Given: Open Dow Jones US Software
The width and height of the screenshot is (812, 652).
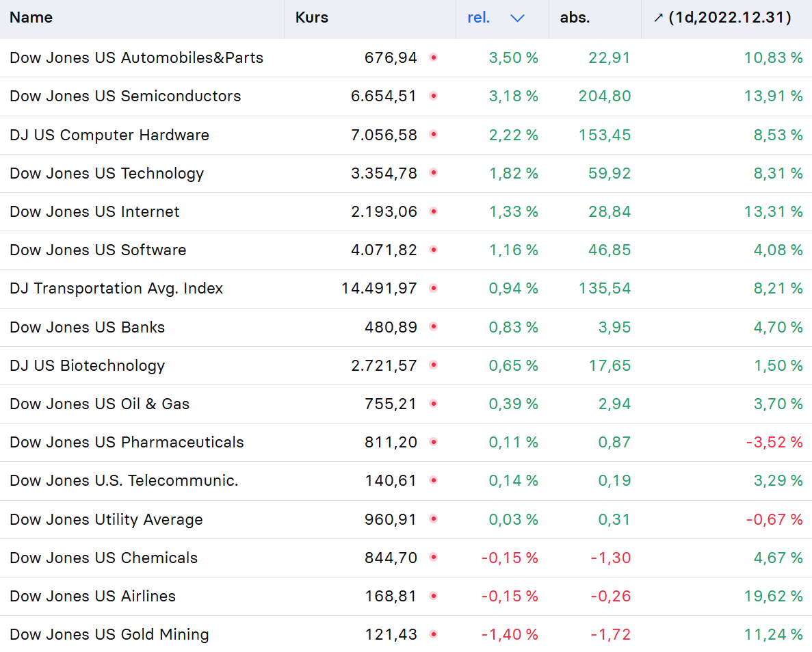Looking at the screenshot, I should 98,250.
